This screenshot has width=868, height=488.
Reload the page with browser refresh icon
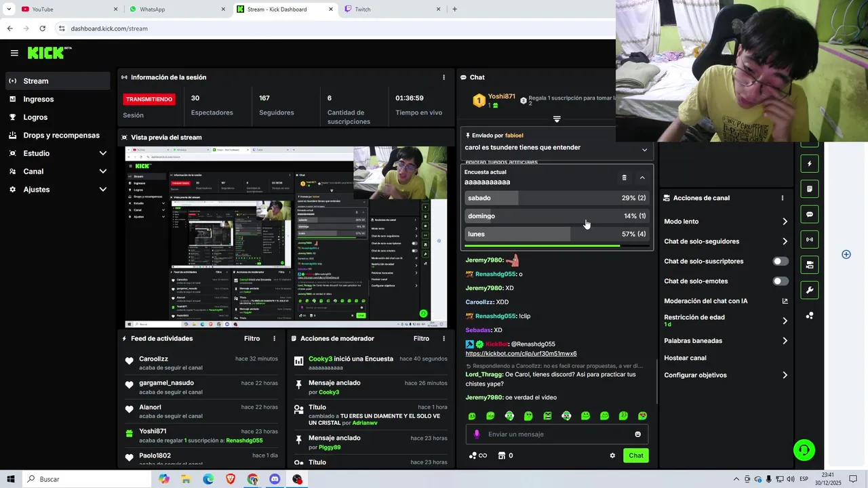pos(42,28)
